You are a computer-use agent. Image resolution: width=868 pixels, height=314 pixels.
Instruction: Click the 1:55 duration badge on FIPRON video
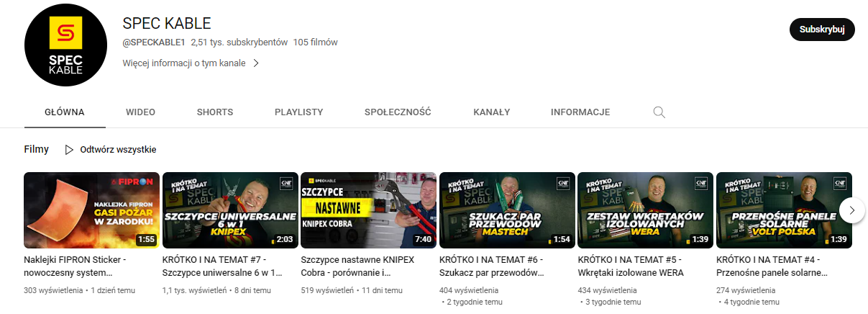pyautogui.click(x=146, y=239)
